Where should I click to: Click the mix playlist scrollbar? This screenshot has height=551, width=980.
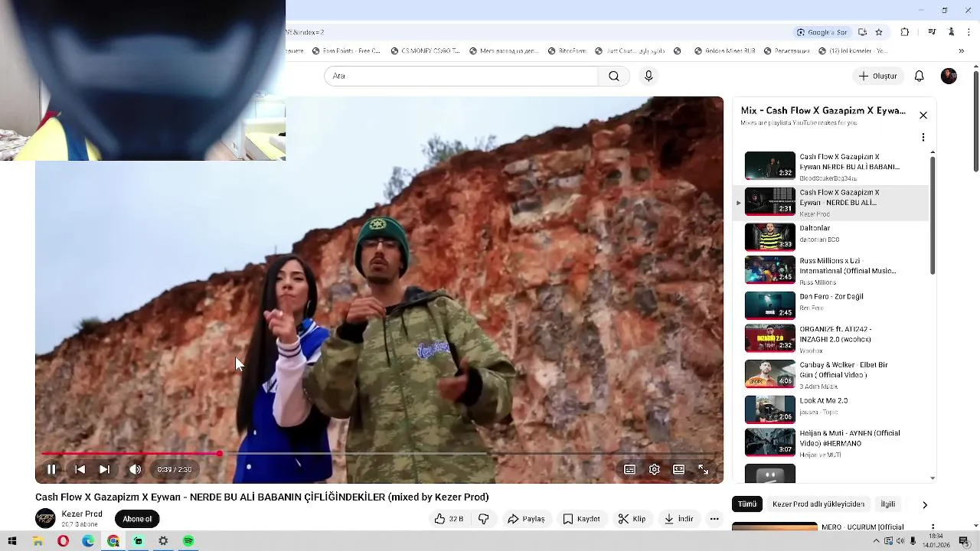(x=933, y=216)
